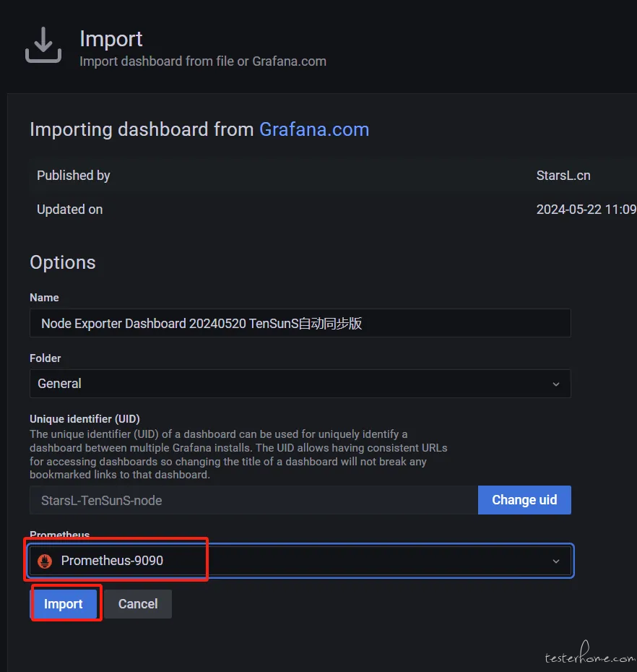Click the Name field label
The height and width of the screenshot is (672, 637).
click(x=44, y=298)
